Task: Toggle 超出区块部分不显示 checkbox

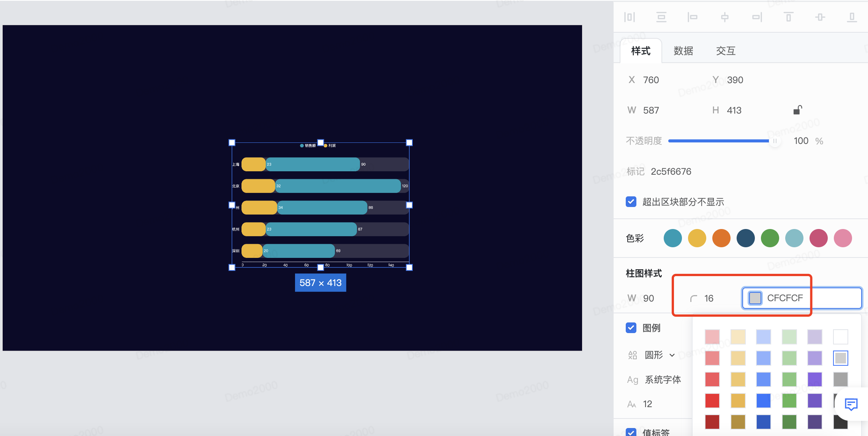Action: 631,202
